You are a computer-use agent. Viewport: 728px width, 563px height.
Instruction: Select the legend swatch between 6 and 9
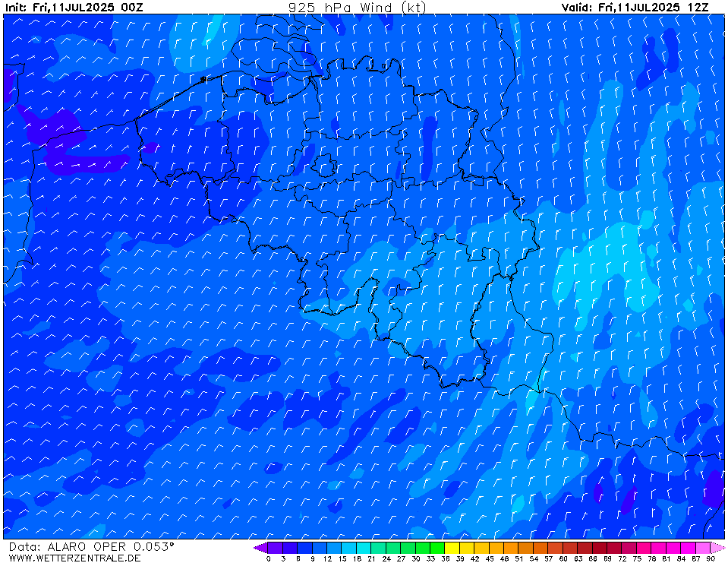coord(305,548)
